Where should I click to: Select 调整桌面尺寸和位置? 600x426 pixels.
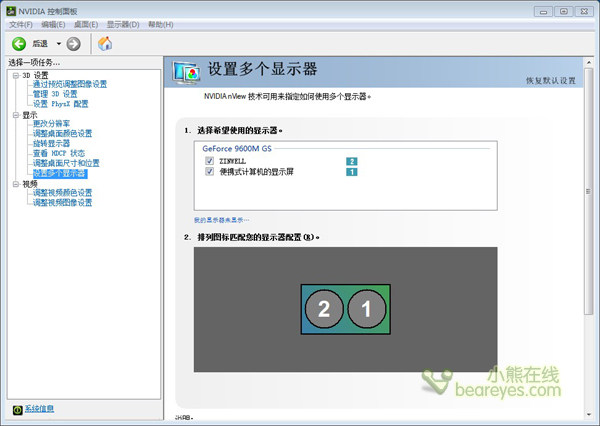click(66, 163)
